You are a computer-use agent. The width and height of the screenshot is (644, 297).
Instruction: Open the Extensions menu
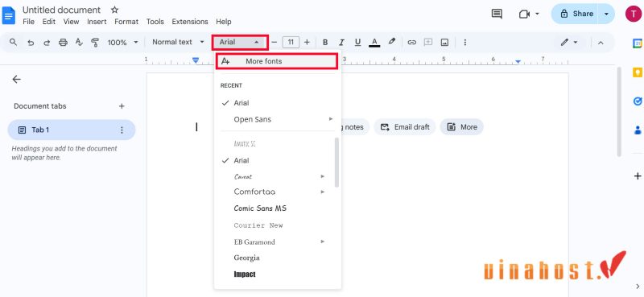point(190,22)
